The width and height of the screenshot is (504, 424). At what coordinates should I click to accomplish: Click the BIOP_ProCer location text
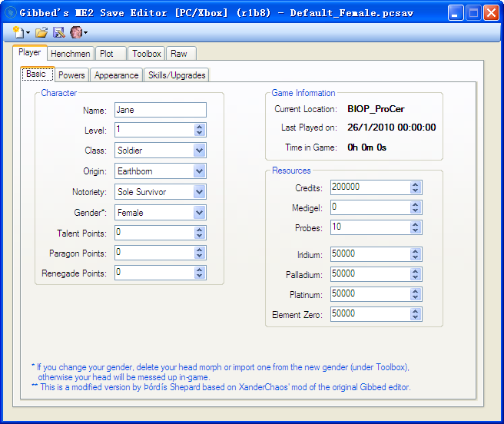[376, 109]
